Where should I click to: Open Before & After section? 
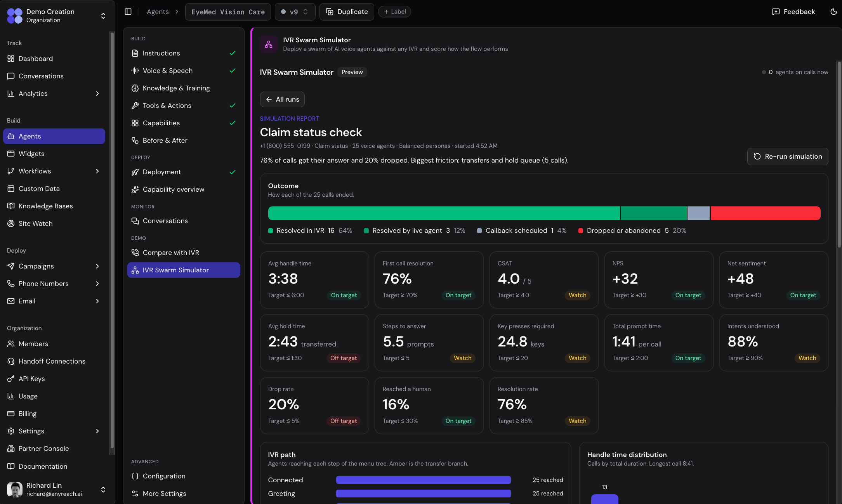point(184,140)
